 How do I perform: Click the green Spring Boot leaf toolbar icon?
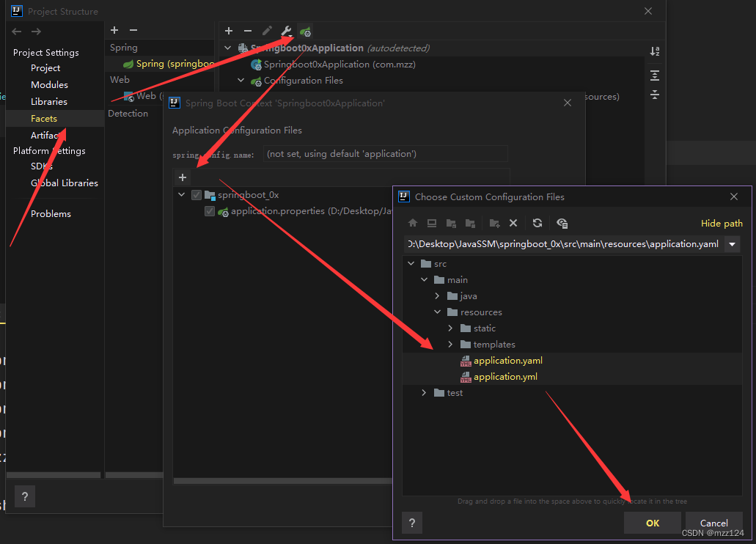(305, 32)
